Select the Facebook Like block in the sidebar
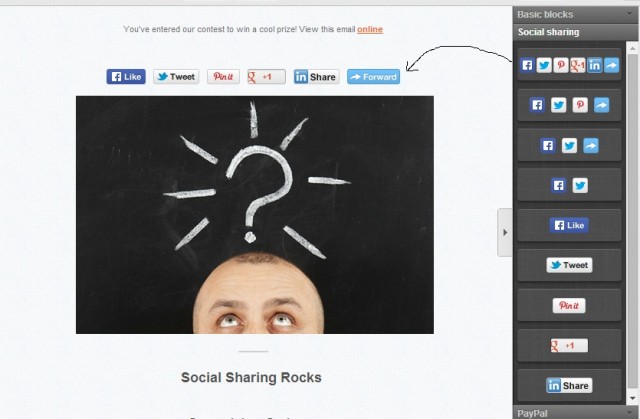The width and height of the screenshot is (640, 419). coord(569,225)
